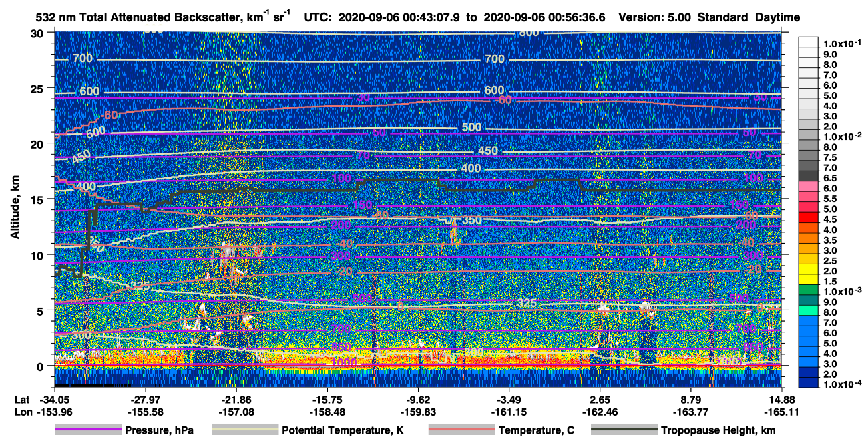868x445 pixels.
Task: Click the dark Tropopause Height legend line swatch
Action: click(624, 430)
